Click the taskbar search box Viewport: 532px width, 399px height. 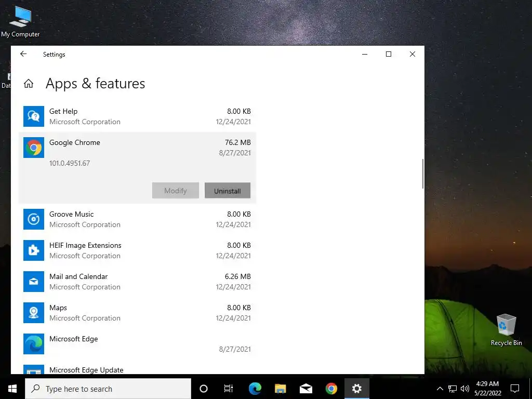(x=108, y=389)
